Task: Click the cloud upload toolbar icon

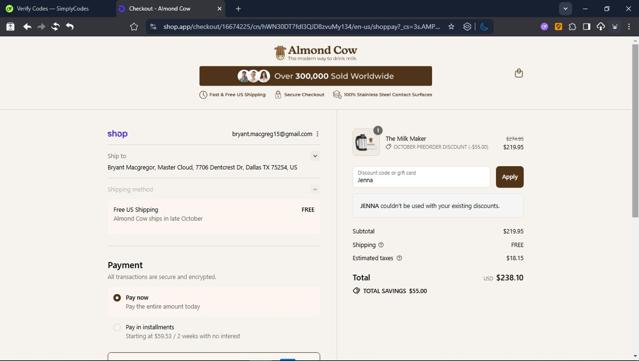Action: coord(601,26)
